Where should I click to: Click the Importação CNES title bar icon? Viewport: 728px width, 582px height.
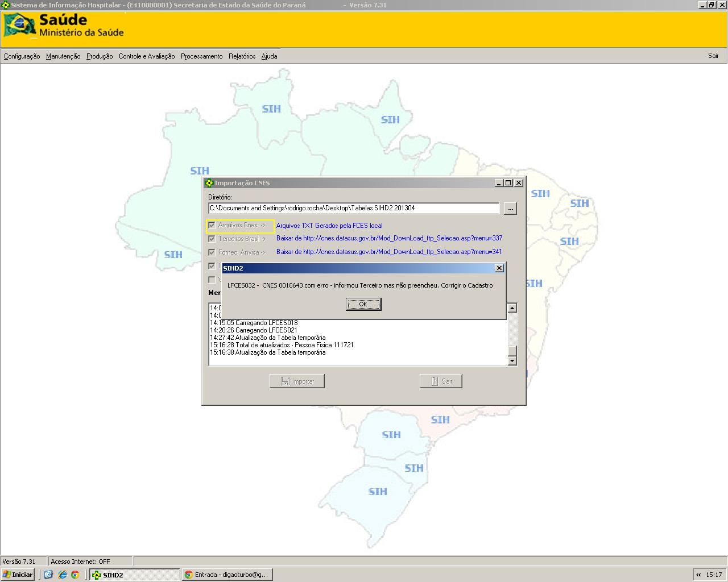click(209, 183)
